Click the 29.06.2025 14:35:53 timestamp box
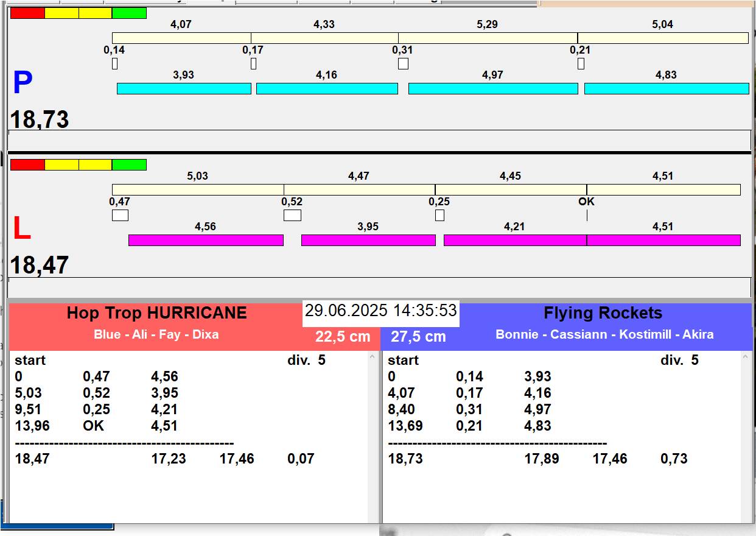The width and height of the screenshot is (756, 536). pyautogui.click(x=380, y=311)
